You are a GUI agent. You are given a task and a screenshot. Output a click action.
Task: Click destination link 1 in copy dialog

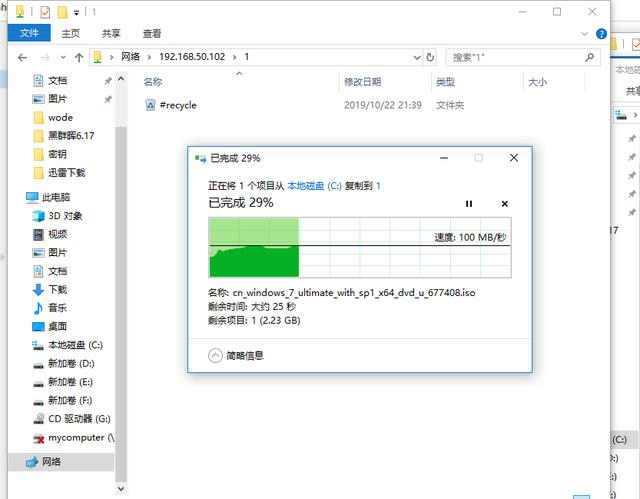(378, 186)
